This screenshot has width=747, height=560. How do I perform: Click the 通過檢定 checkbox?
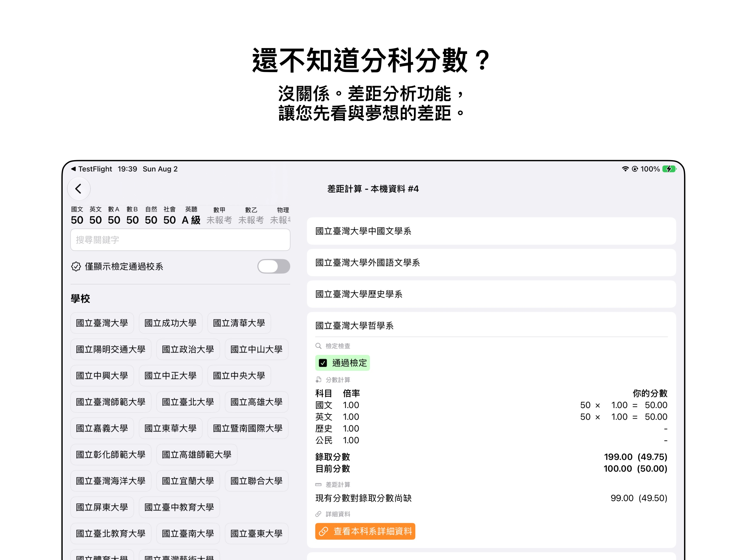click(323, 363)
